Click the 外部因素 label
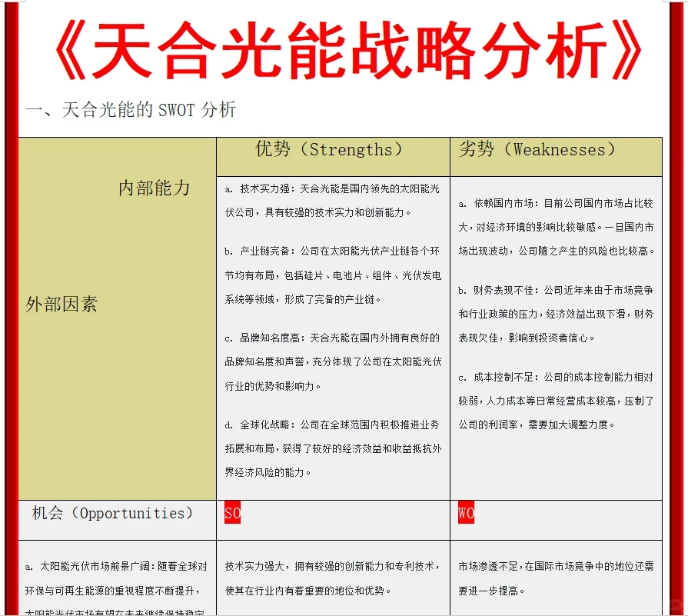This screenshot has width=688, height=616. [61, 304]
